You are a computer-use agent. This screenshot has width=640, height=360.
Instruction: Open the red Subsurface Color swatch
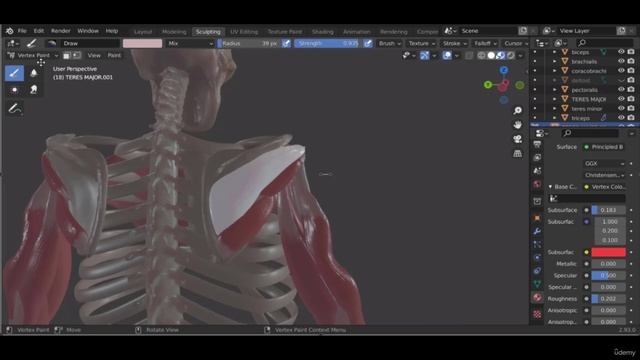608,252
